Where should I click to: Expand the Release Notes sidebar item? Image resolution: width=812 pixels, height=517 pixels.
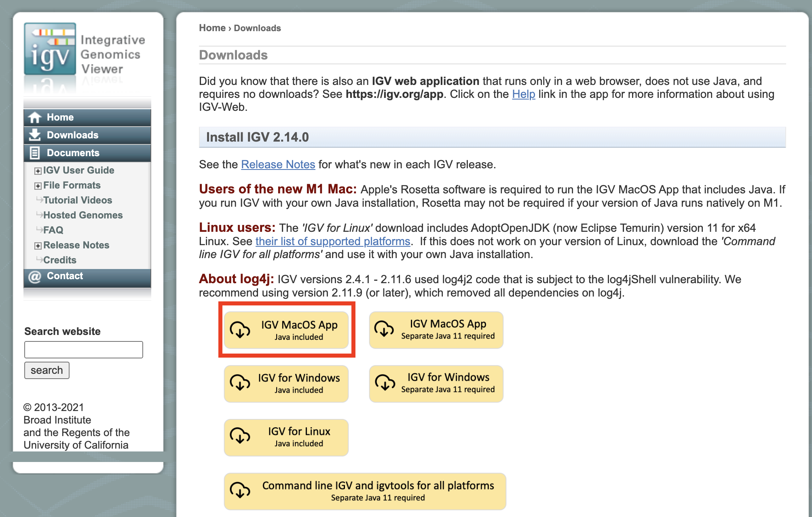click(38, 246)
